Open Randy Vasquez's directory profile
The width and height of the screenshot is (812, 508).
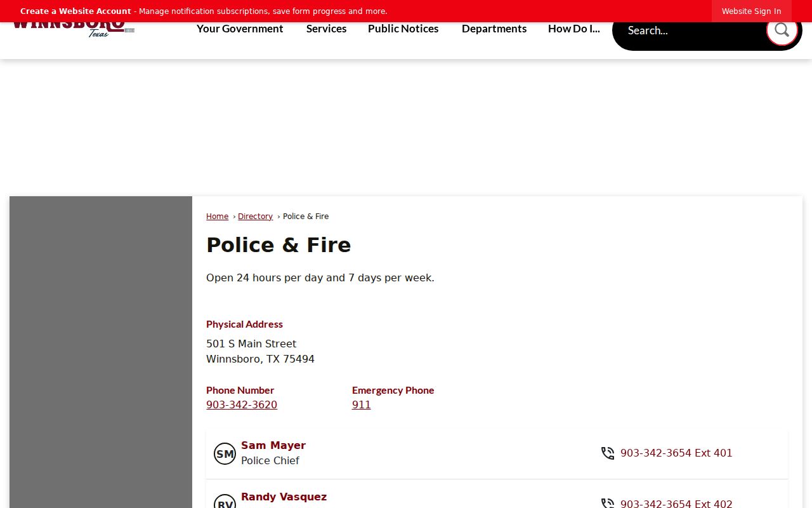tap(284, 497)
